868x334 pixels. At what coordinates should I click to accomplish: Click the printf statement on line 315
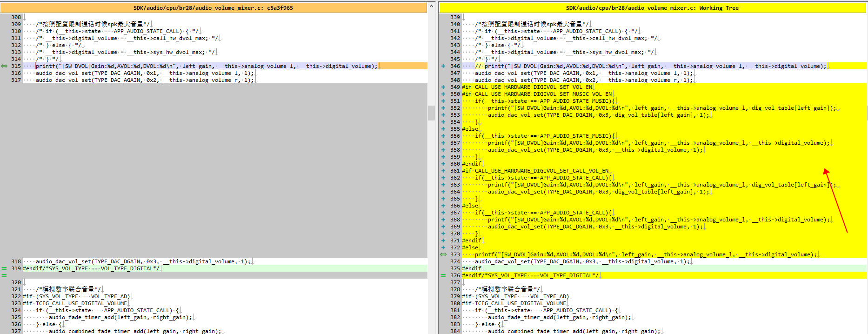207,66
